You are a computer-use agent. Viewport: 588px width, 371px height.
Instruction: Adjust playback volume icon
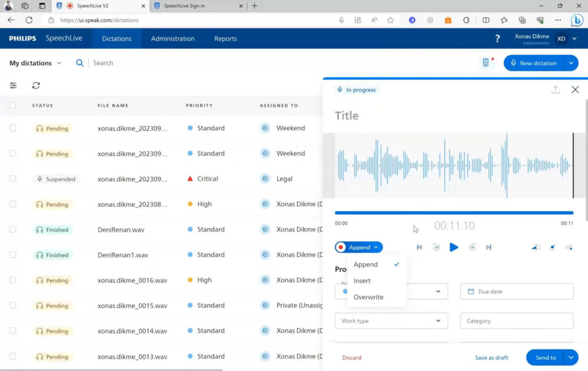coord(536,247)
